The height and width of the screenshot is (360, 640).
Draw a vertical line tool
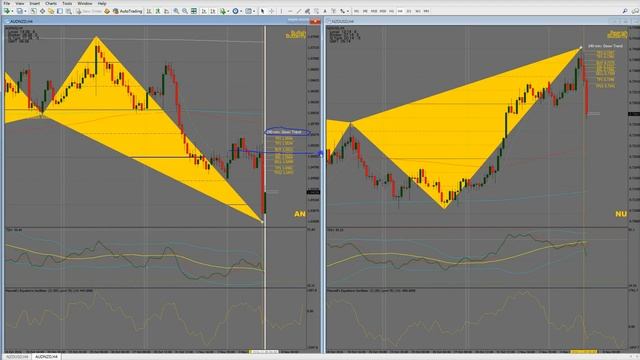(281, 11)
